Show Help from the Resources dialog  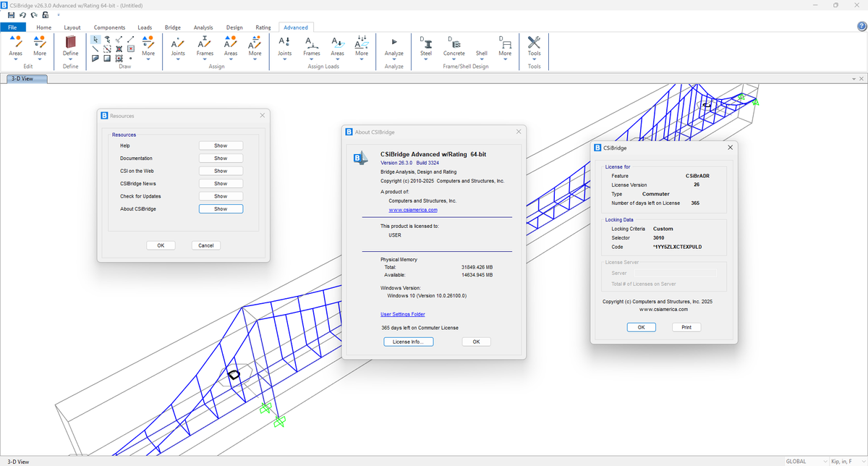pos(221,145)
